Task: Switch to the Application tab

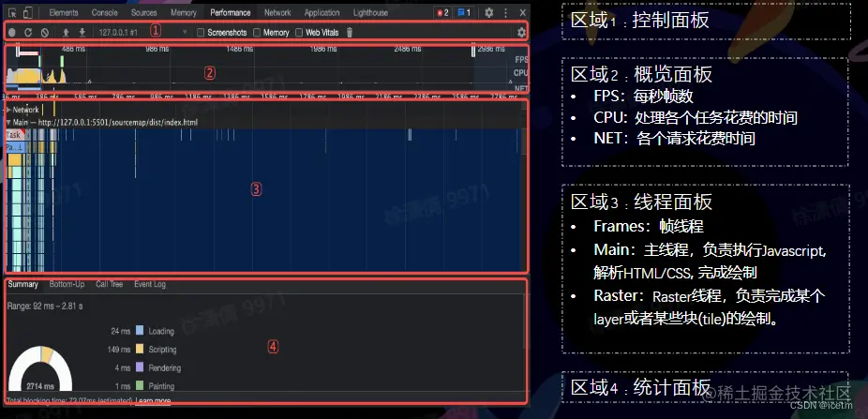Action: click(x=322, y=12)
